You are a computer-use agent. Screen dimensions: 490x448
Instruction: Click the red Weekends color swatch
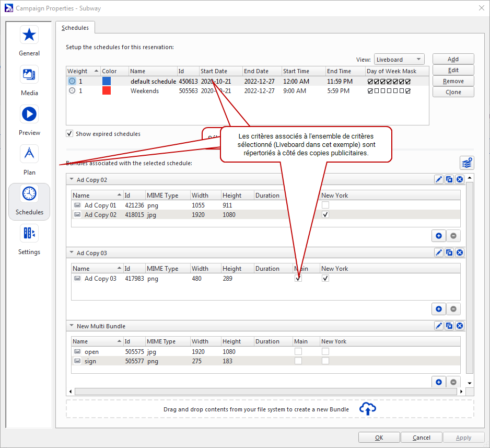pyautogui.click(x=107, y=91)
